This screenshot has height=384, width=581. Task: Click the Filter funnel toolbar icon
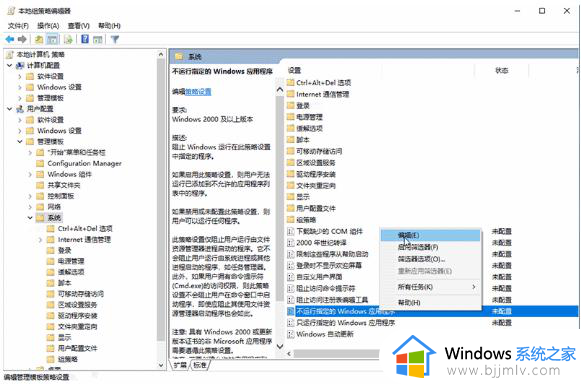(x=115, y=39)
